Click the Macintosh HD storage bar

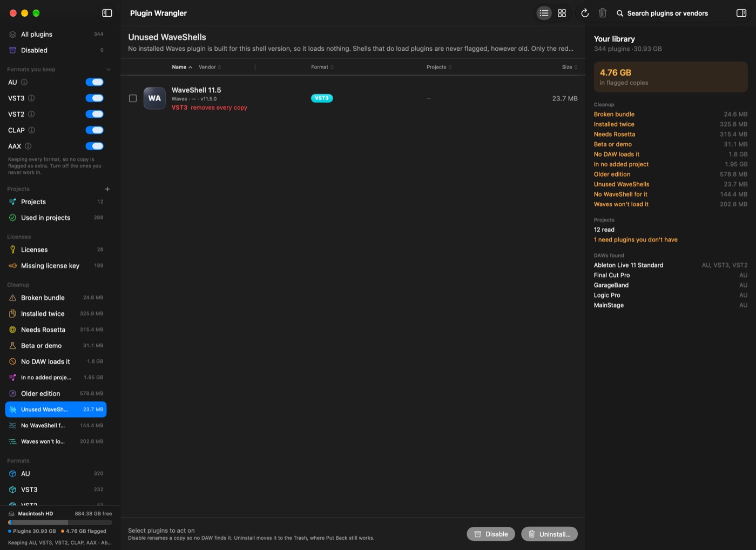click(x=60, y=522)
